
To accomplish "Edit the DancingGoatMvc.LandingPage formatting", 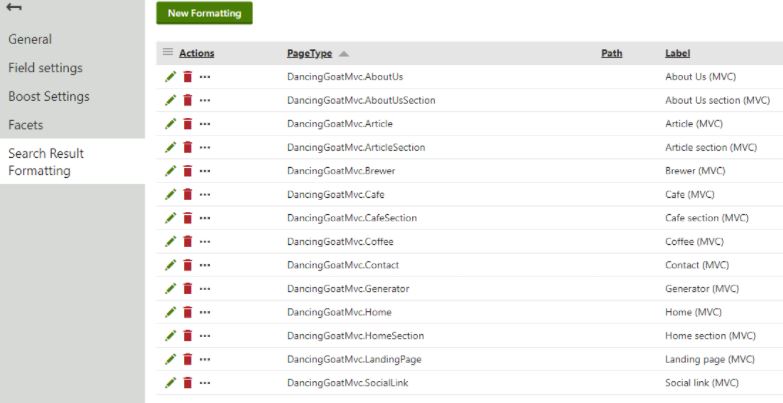I will tap(171, 359).
